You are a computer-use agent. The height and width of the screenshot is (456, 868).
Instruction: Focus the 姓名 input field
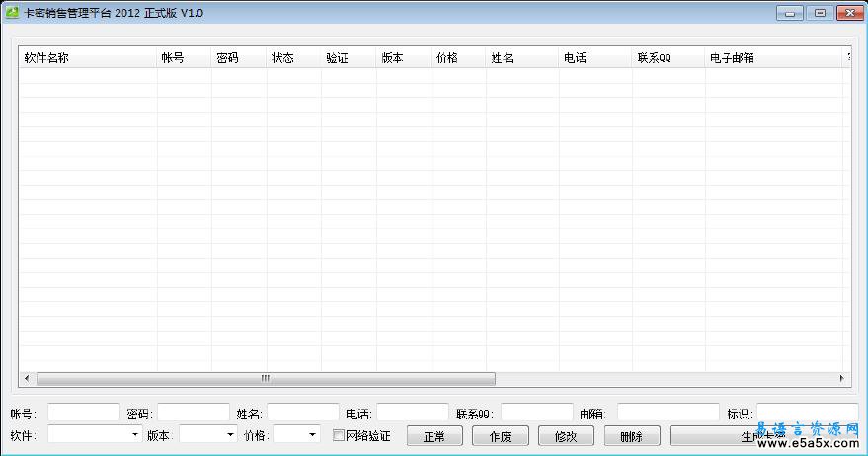[x=303, y=413]
